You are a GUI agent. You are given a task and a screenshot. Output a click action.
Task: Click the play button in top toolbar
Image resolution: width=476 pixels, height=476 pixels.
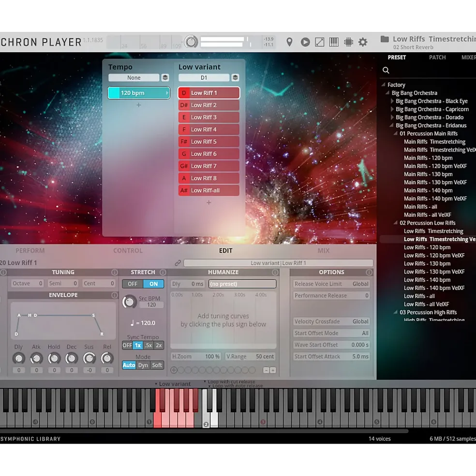(305, 42)
